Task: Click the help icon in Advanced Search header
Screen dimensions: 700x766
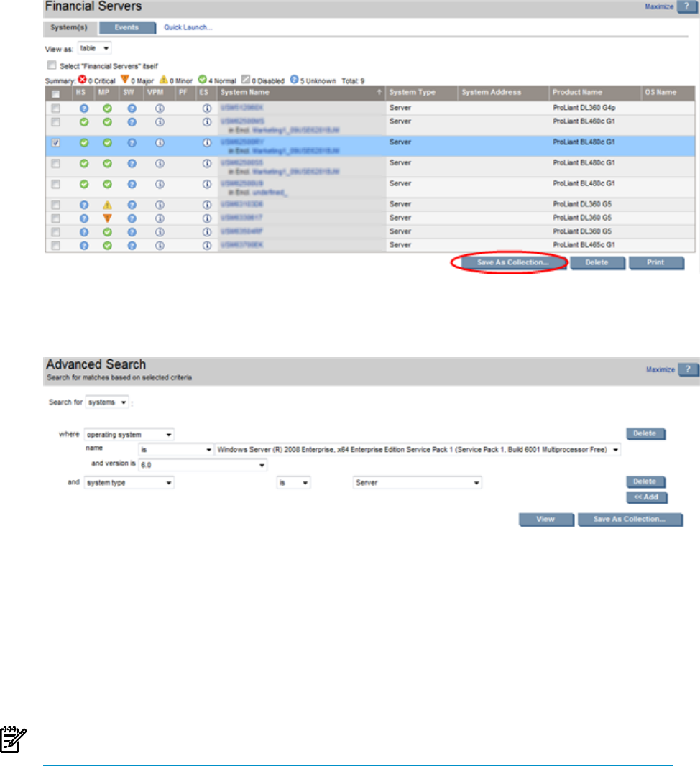Action: (687, 369)
